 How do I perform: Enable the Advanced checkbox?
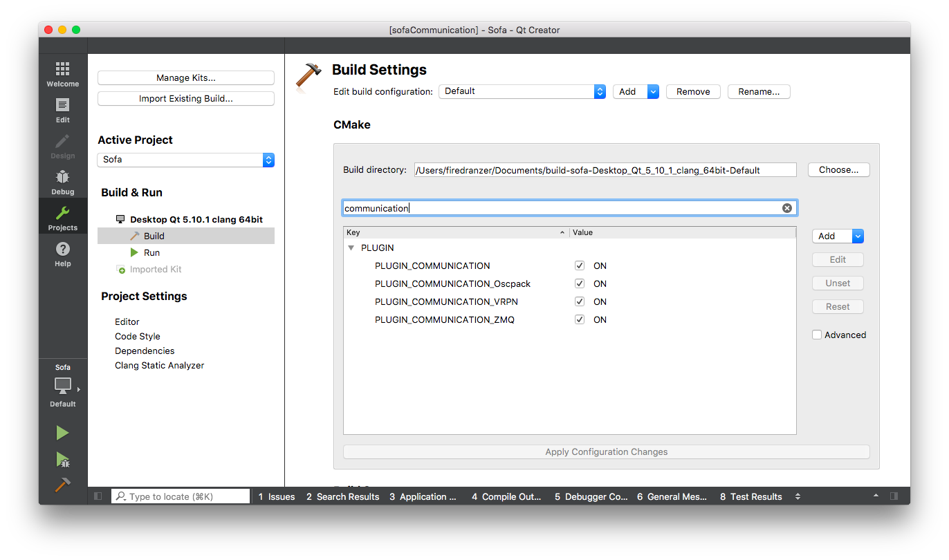(x=817, y=335)
